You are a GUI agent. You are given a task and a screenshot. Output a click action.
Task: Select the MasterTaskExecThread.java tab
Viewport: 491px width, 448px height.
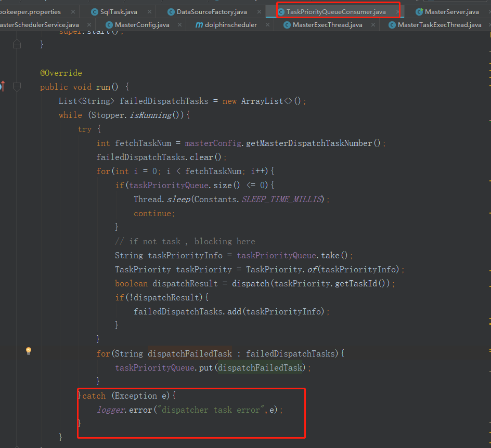click(x=440, y=25)
